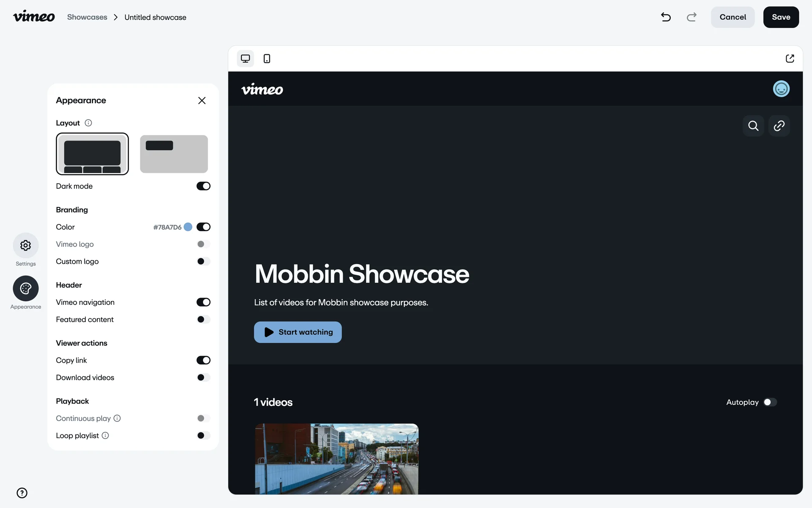
Task: Select the Appearance sidebar tab
Action: (x=26, y=289)
